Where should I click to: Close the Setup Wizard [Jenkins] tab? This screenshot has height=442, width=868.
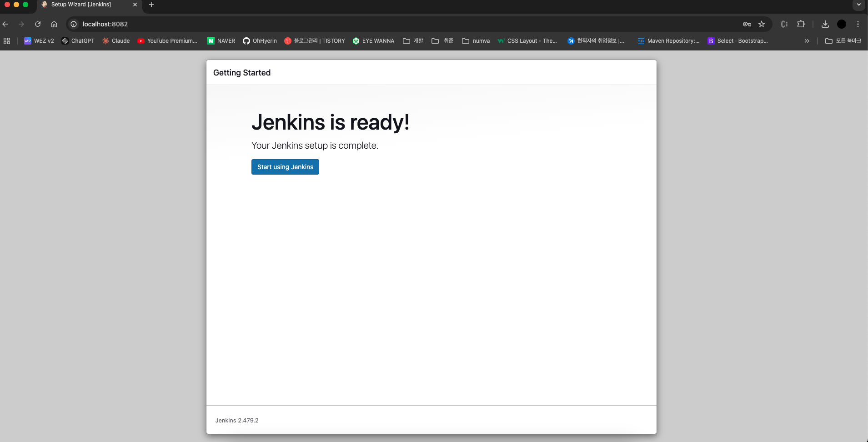(135, 5)
